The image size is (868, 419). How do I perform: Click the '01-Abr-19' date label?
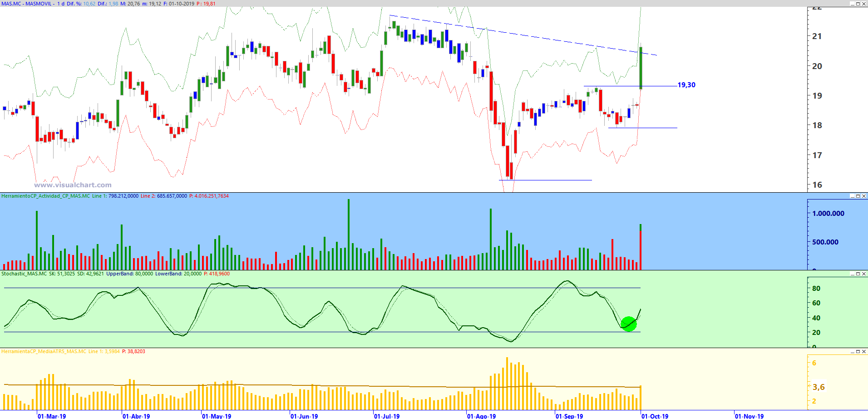pos(136,416)
